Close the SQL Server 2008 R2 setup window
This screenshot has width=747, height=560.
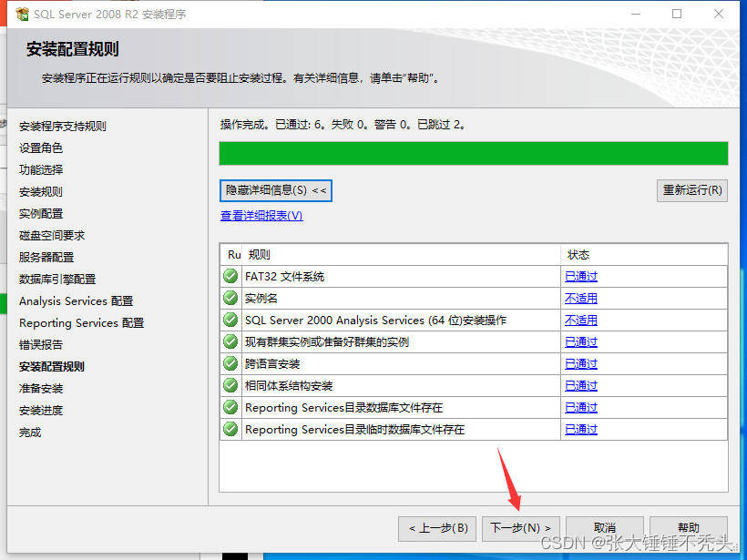click(719, 15)
